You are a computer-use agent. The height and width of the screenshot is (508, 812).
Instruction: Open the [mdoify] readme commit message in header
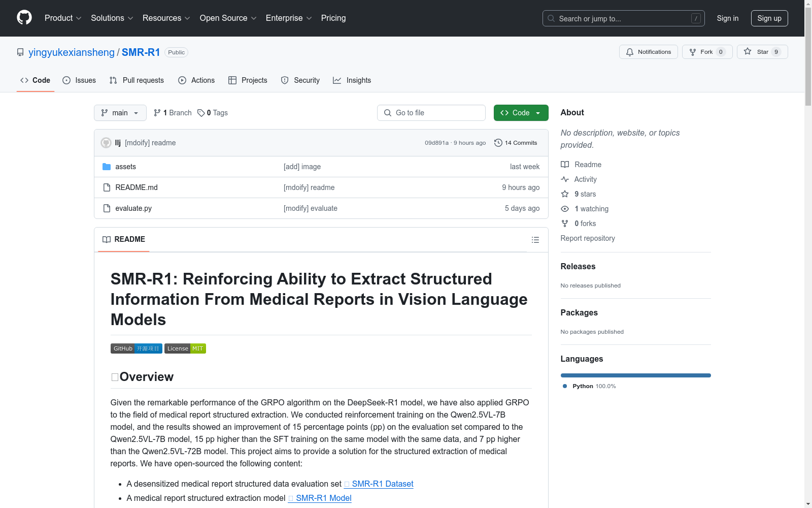pos(150,143)
